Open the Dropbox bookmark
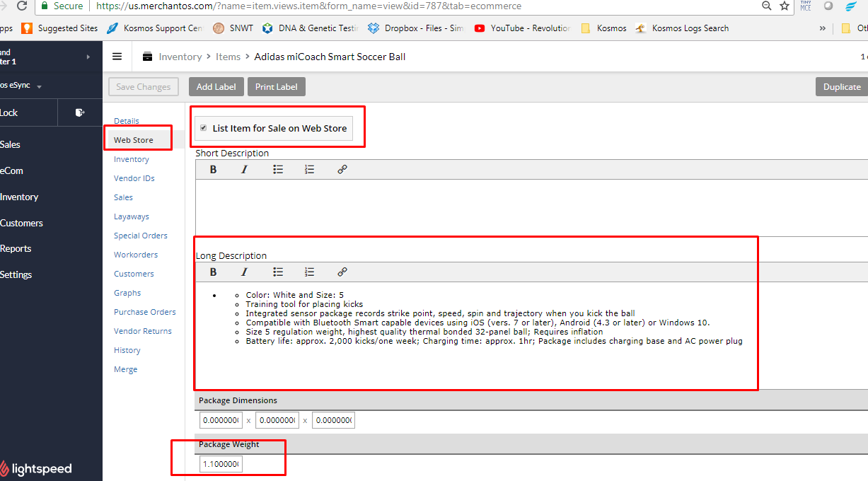Screen dimensions: 868x481 416,28
